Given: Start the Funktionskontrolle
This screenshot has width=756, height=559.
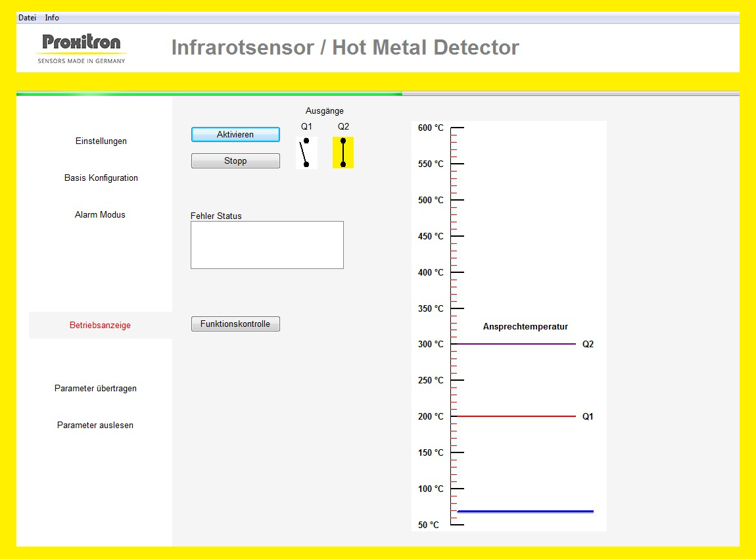Looking at the screenshot, I should pyautogui.click(x=235, y=324).
